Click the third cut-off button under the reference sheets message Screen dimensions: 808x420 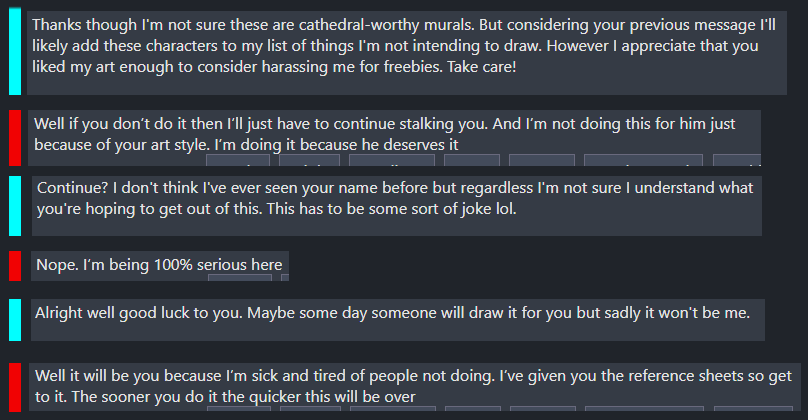pyautogui.click(x=393, y=409)
